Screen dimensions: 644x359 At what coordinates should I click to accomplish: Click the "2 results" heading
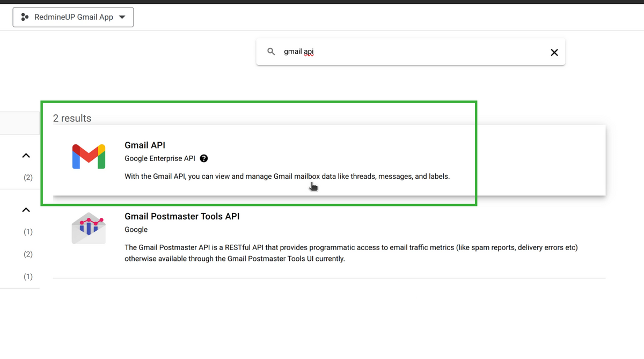72,118
